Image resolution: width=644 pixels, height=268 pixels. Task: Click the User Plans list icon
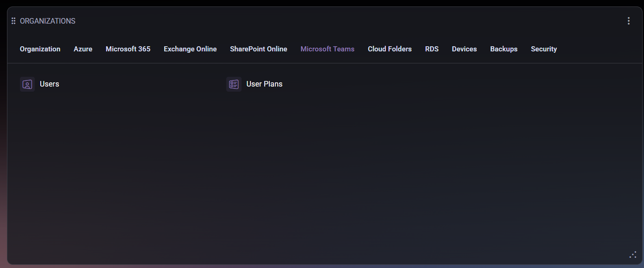pyautogui.click(x=234, y=84)
